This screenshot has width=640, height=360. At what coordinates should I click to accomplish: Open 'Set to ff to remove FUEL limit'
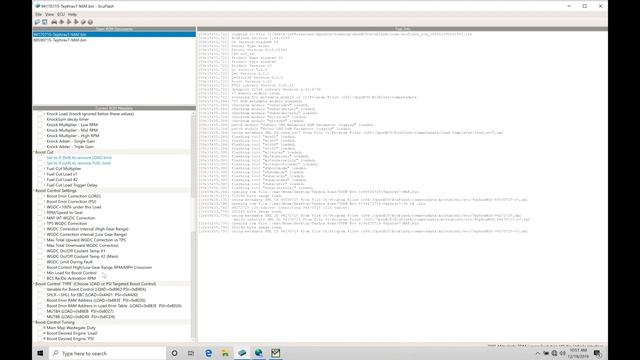(79, 163)
